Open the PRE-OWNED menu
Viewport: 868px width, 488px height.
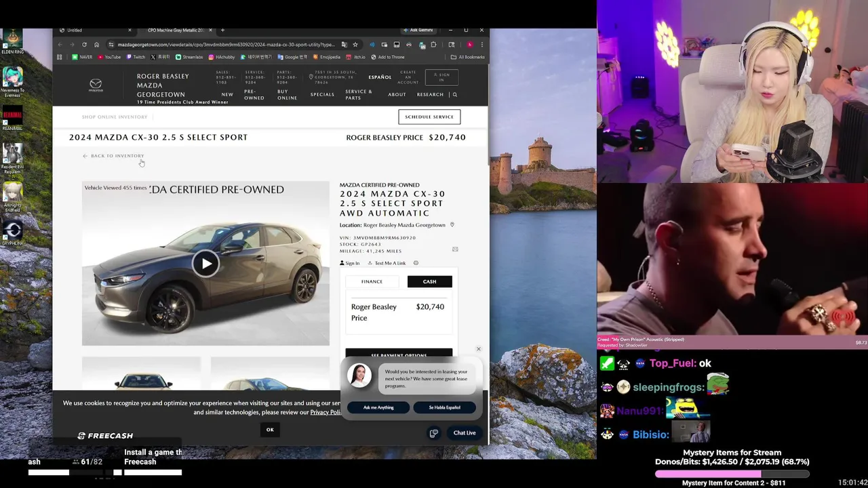tap(254, 95)
